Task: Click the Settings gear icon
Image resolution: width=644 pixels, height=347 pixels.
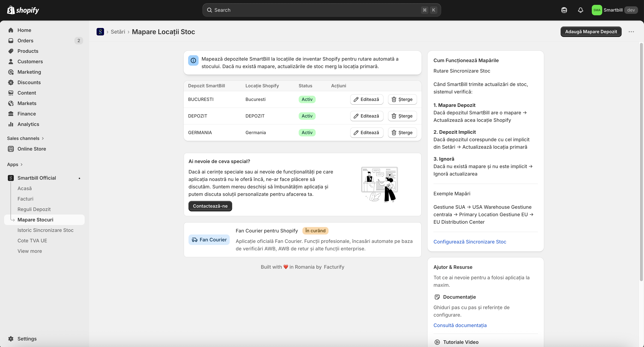Action: coord(11,339)
